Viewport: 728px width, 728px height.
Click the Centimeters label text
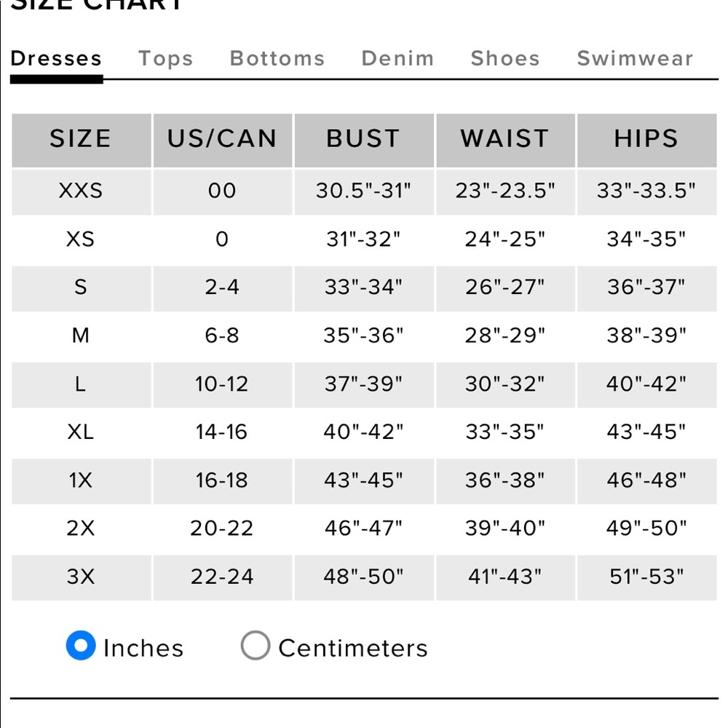tap(353, 648)
